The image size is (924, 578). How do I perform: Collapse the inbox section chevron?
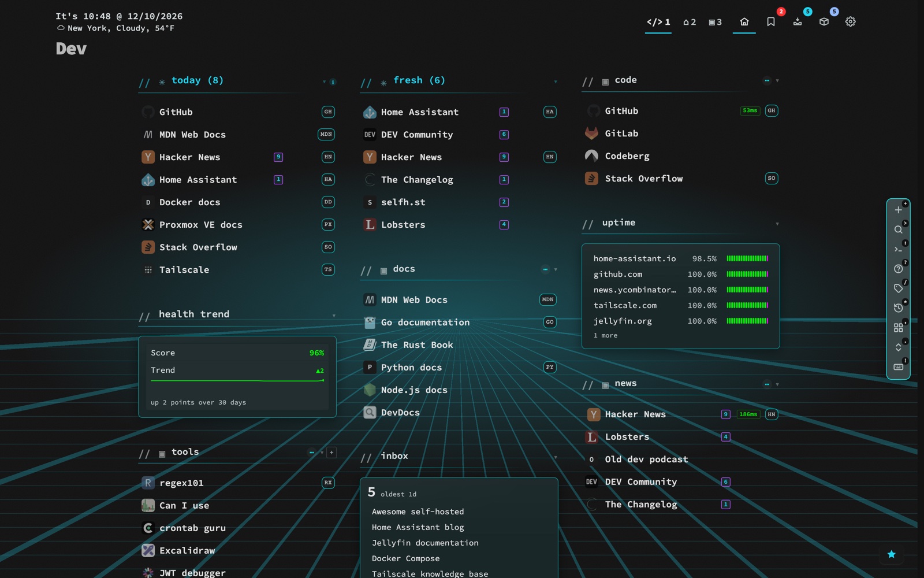556,458
